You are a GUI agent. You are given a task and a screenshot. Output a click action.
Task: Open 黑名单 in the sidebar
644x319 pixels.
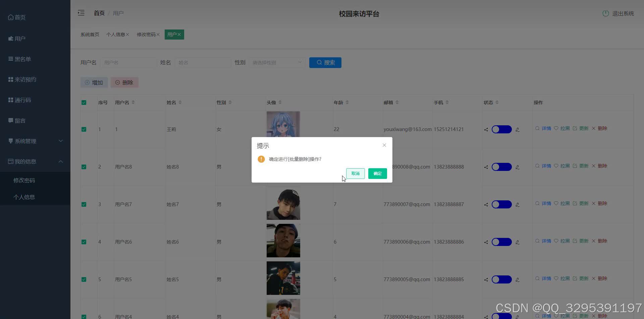(35, 59)
